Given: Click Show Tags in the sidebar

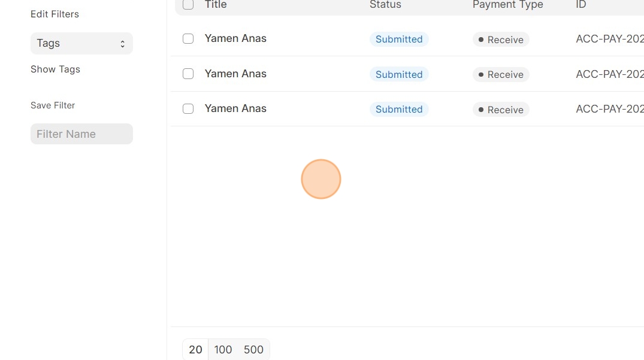Looking at the screenshot, I should pyautogui.click(x=55, y=69).
